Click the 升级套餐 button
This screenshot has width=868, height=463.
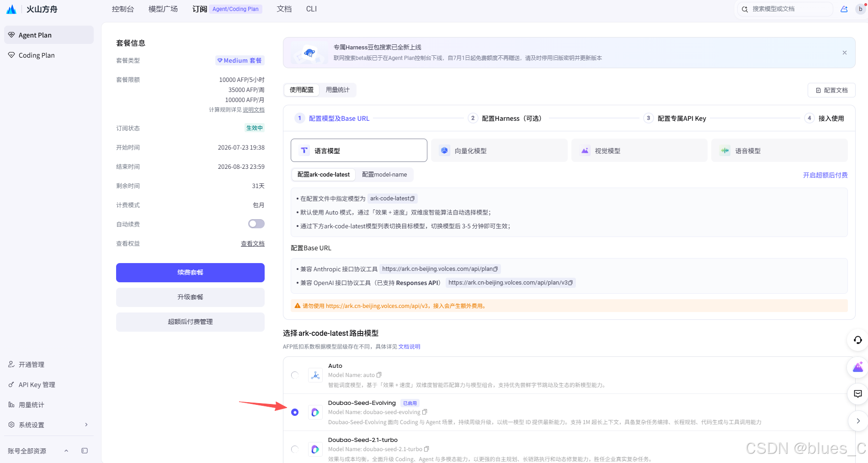(190, 297)
